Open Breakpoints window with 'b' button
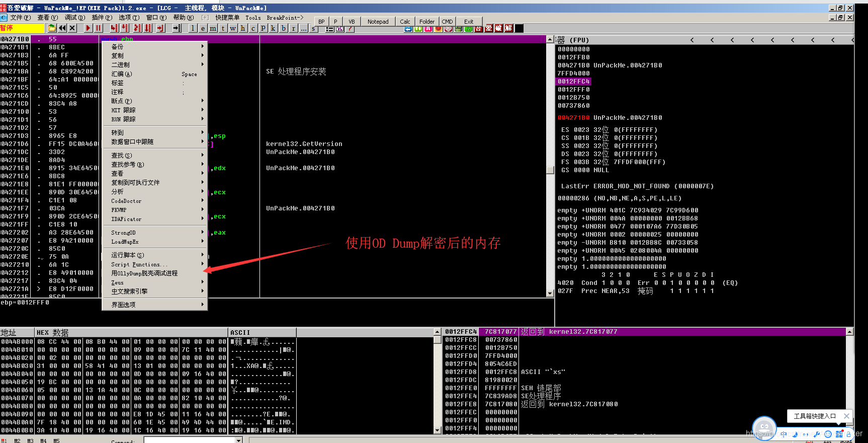Screen dimensions: 868x443 [284, 28]
